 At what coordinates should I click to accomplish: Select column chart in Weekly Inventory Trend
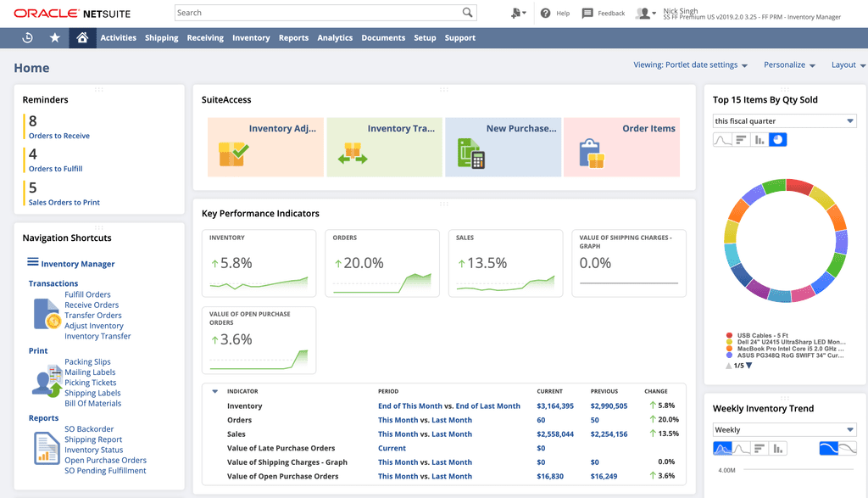pos(778,448)
